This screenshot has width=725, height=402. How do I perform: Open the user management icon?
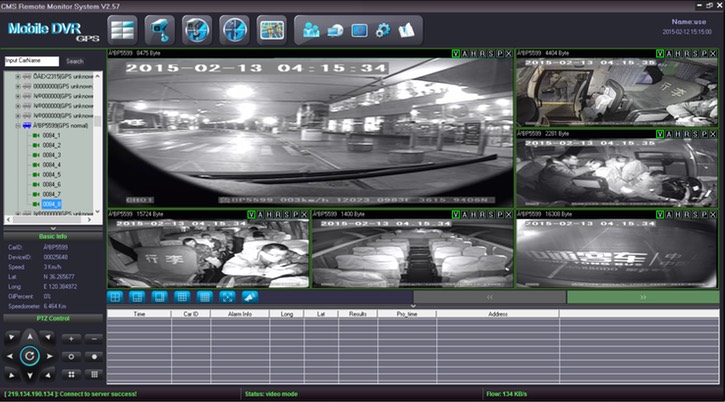point(310,30)
